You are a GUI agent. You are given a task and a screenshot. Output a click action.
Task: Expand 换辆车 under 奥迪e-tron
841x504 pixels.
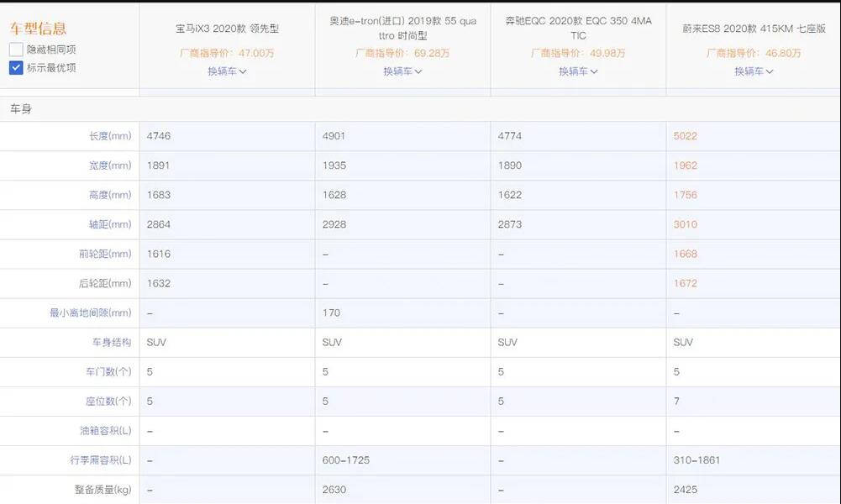[x=402, y=71]
